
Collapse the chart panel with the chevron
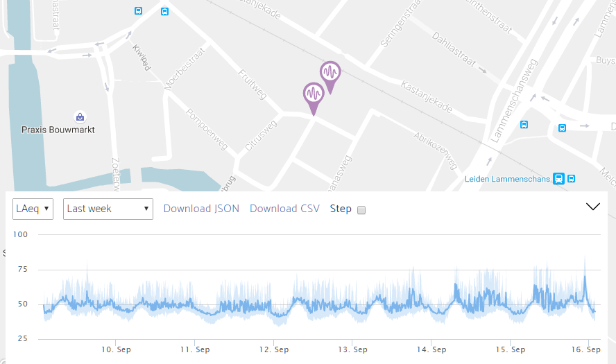(x=593, y=207)
